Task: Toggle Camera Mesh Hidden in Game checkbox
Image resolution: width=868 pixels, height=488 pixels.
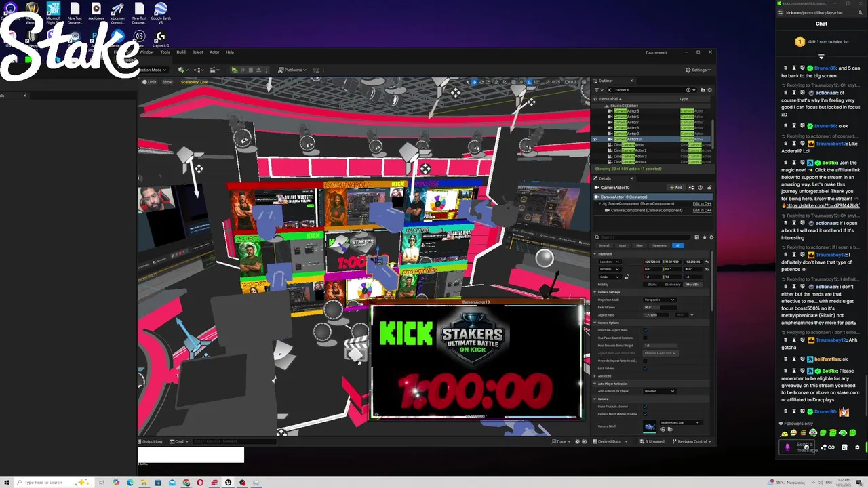Action: 645,414
